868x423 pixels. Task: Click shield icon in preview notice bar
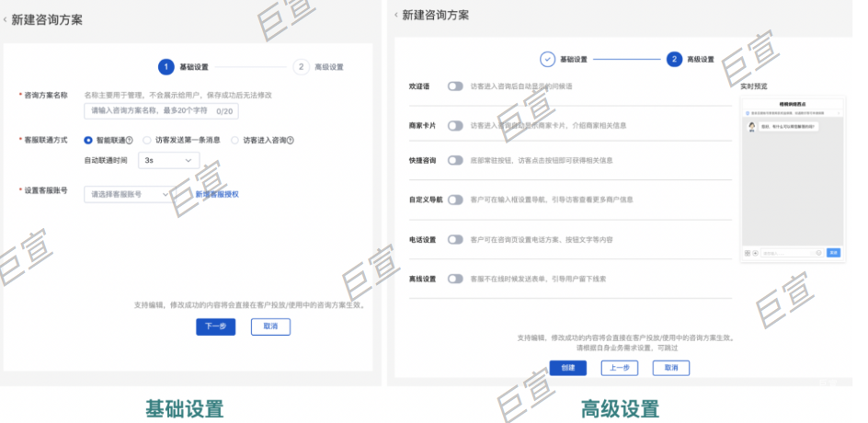(748, 113)
